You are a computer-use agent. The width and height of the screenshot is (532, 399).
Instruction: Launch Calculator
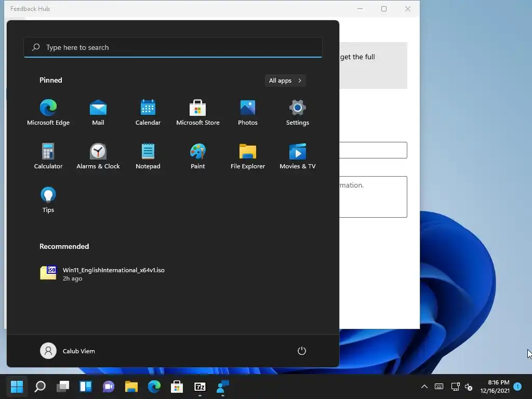pos(48,156)
